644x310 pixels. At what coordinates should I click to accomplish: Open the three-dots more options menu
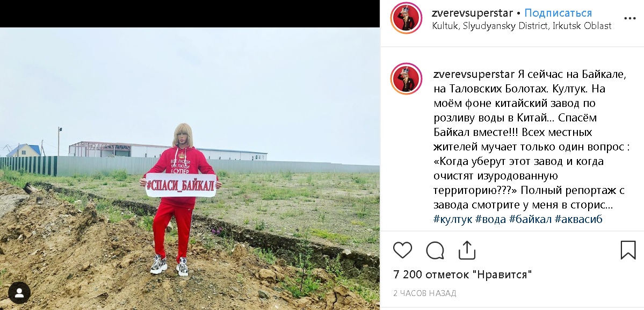click(x=629, y=18)
